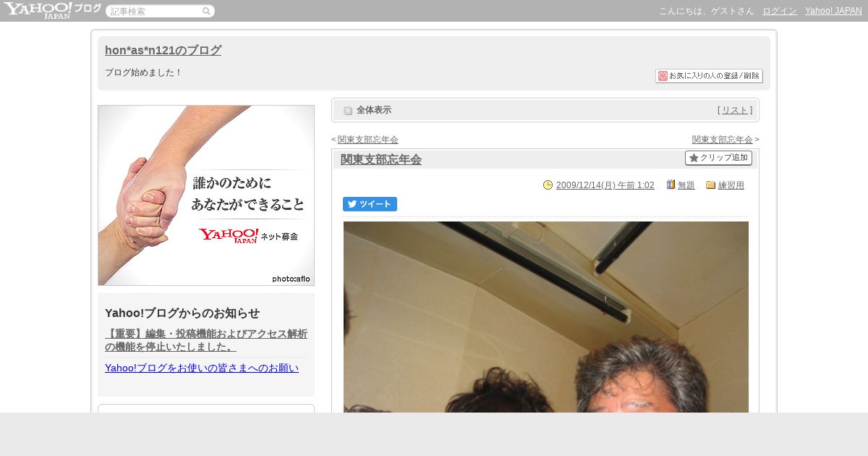868x456 pixels.
Task: Click the 練習用 folder icon
Action: point(710,185)
